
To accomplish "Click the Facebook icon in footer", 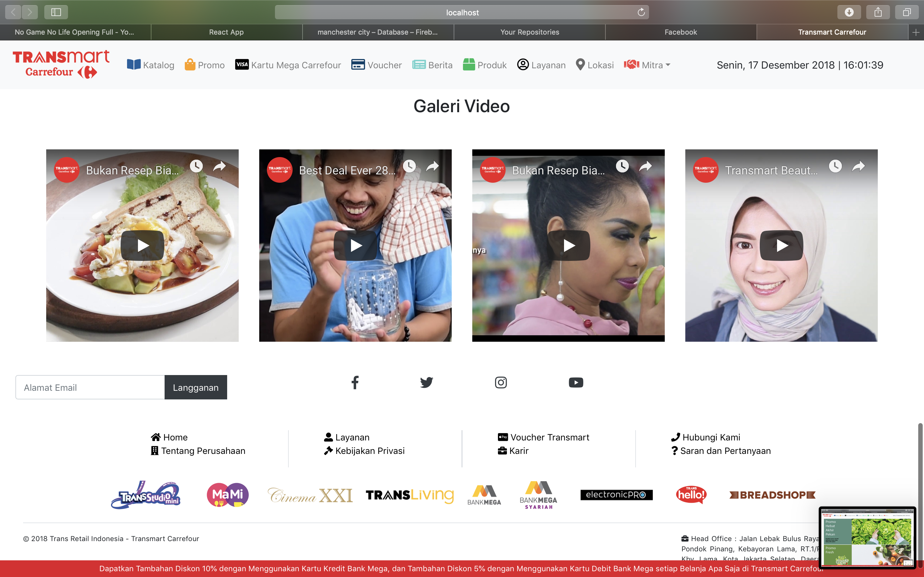I will 355,382.
